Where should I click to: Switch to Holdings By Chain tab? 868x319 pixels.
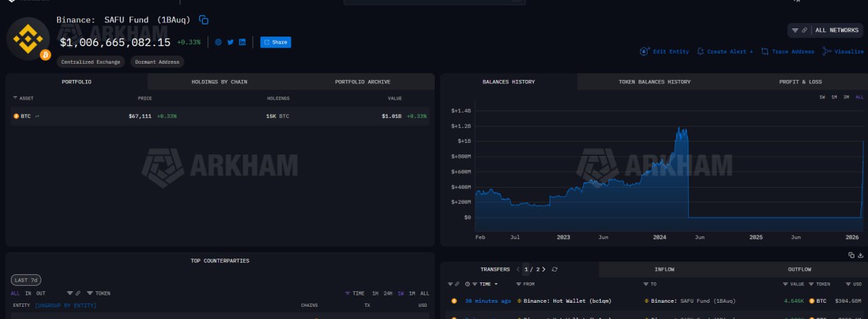click(219, 82)
